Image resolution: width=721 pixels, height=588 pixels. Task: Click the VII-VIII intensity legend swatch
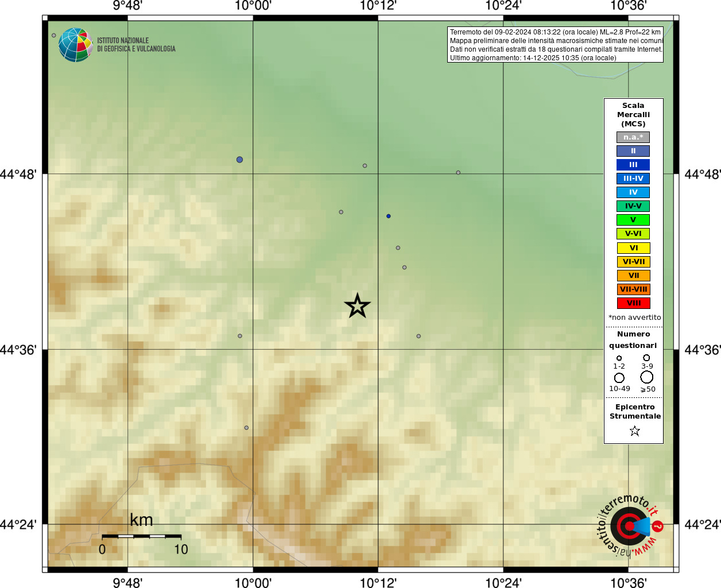click(x=633, y=289)
